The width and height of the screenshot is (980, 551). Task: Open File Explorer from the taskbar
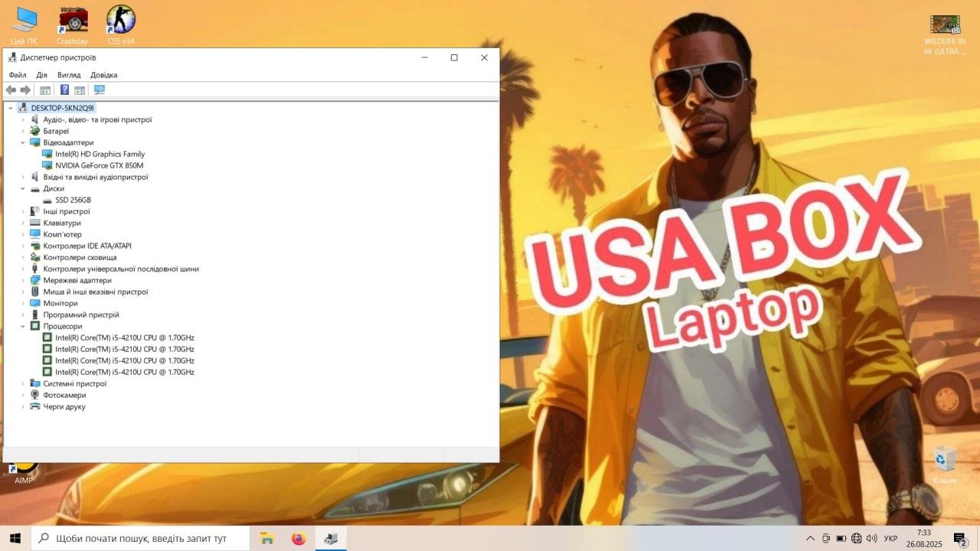click(267, 538)
